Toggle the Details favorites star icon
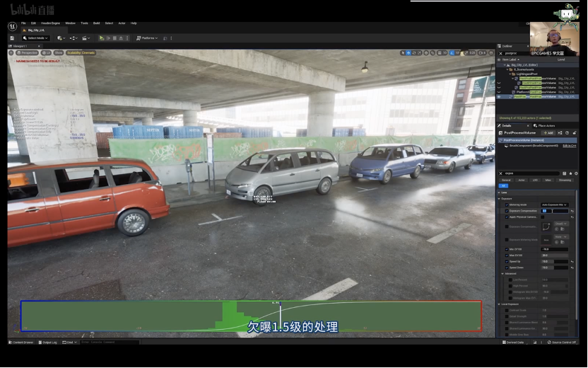This screenshot has width=588, height=368. tap(570, 173)
